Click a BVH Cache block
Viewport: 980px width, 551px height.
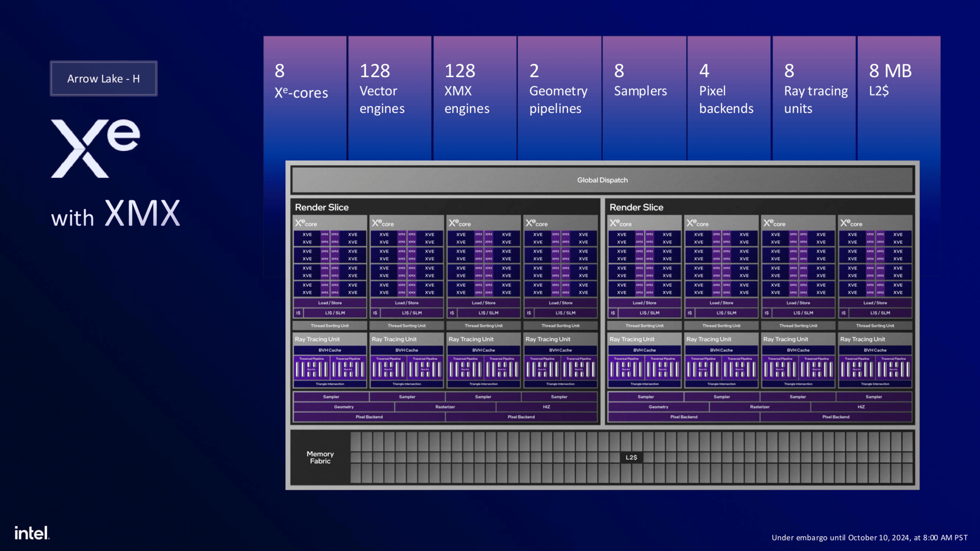[x=330, y=350]
